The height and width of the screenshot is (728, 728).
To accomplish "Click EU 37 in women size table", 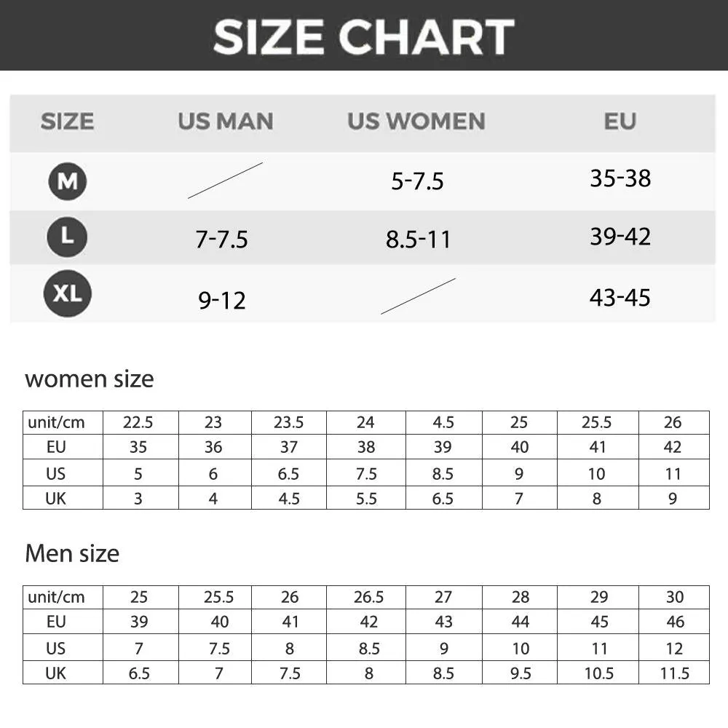I will (x=289, y=447).
